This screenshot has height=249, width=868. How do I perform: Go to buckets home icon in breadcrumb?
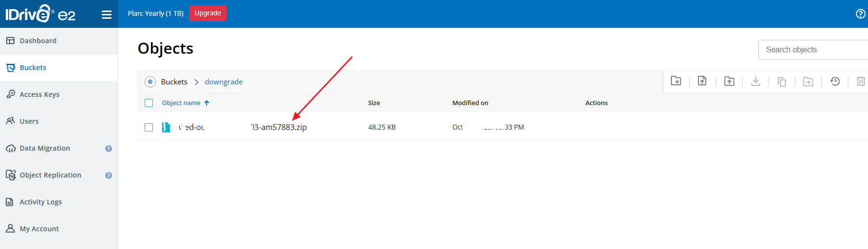pyautogui.click(x=150, y=82)
